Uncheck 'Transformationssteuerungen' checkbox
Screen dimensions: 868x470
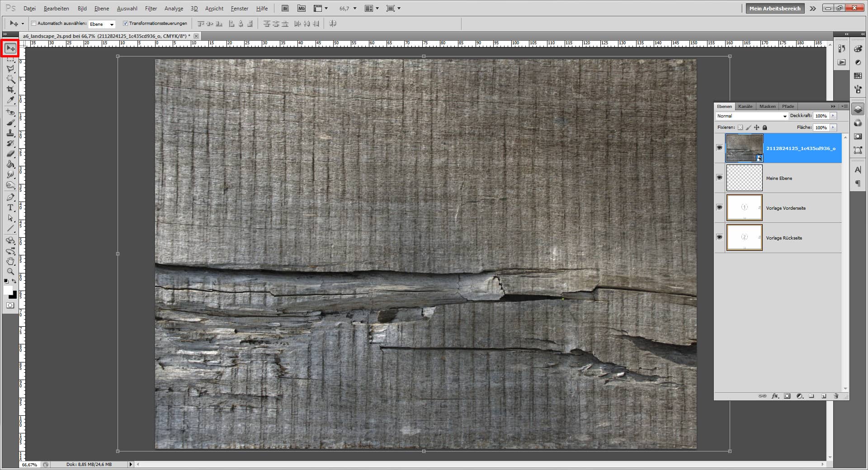point(126,23)
